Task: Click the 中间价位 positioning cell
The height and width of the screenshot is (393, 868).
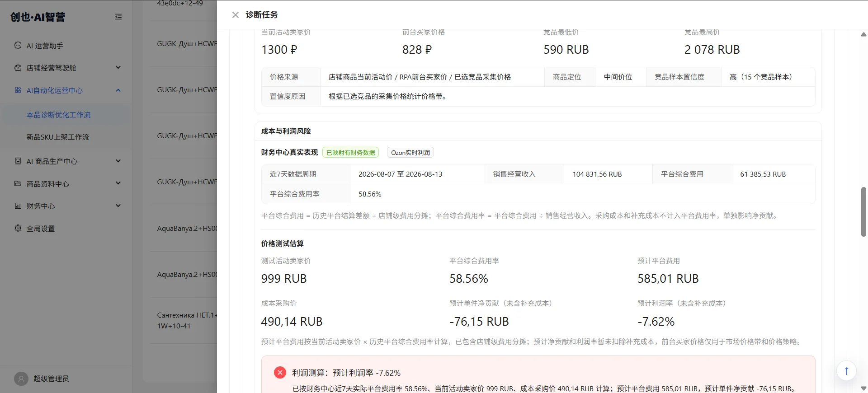Action: click(621, 77)
